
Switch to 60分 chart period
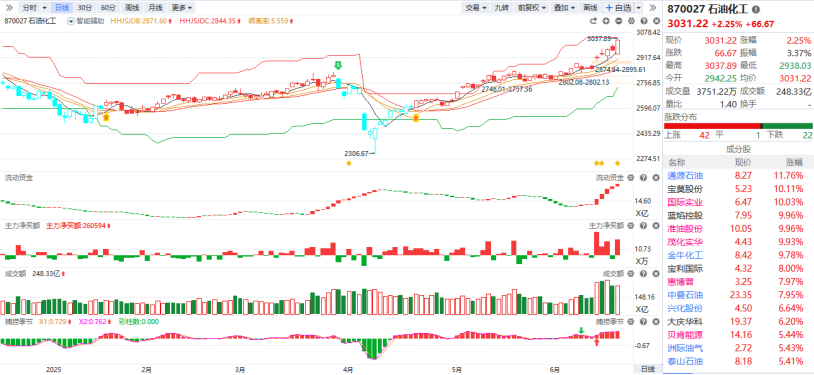[x=108, y=8]
